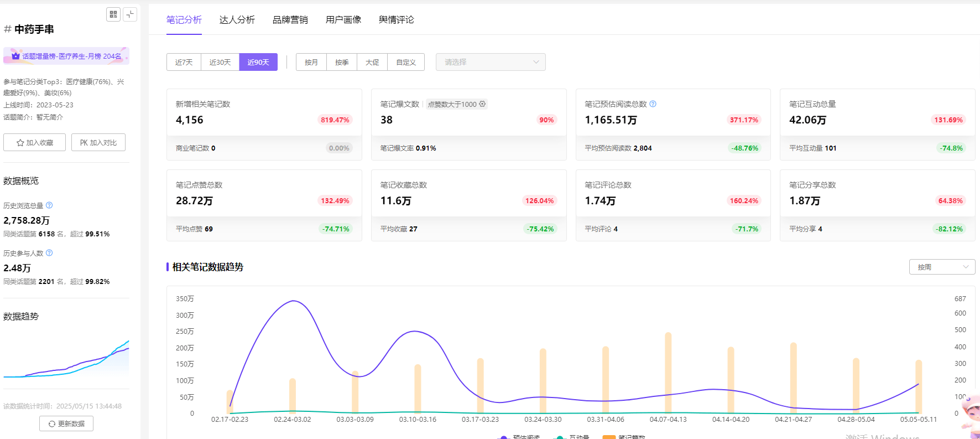Open help tooltip for 笔记预估阅读总数
The height and width of the screenshot is (439, 980).
click(653, 104)
